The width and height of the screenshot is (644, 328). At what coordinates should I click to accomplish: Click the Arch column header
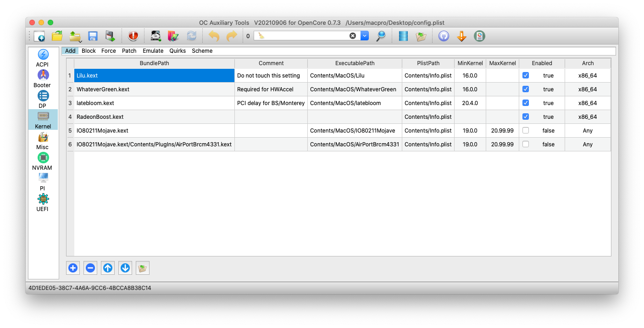(588, 63)
